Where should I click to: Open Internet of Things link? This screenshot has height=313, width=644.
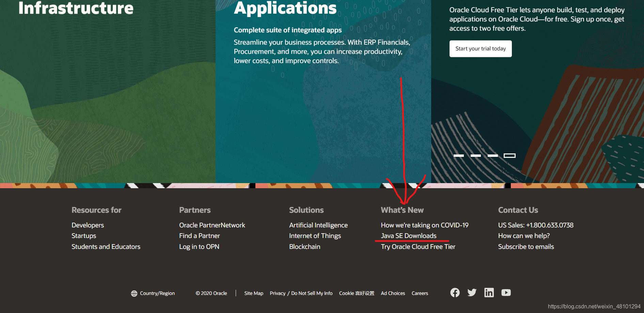(315, 236)
